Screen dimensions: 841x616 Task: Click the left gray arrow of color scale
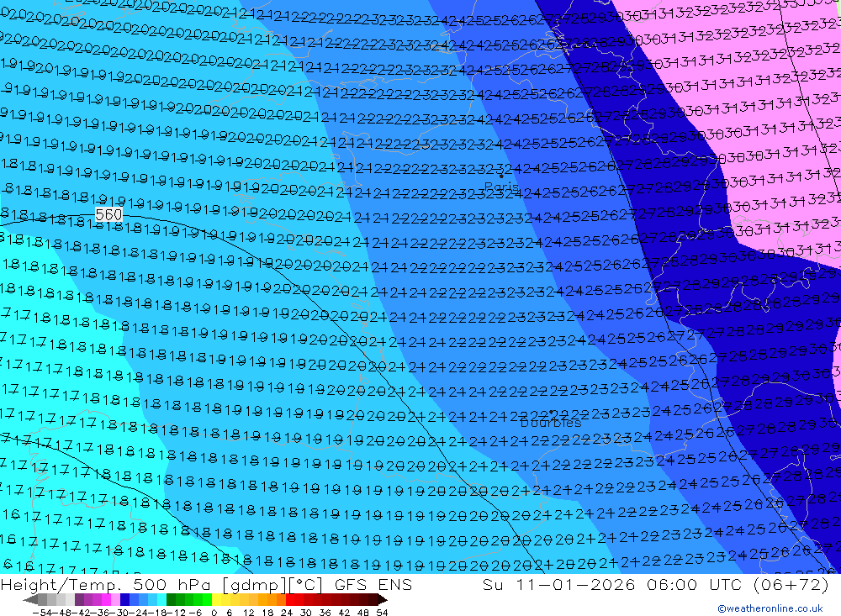[x=30, y=600]
